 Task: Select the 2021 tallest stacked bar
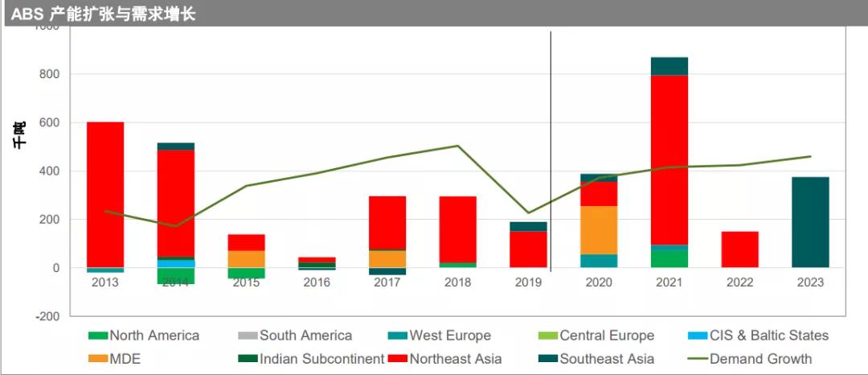669,163
